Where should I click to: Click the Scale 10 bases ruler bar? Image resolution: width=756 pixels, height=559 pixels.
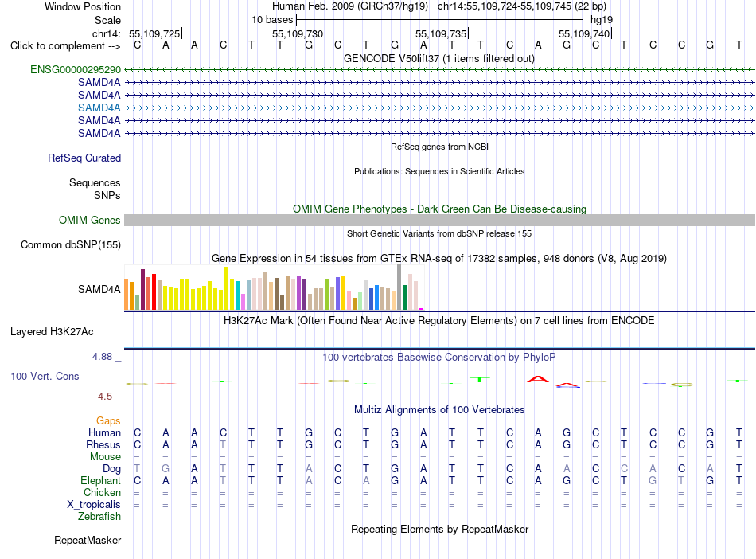pos(440,20)
